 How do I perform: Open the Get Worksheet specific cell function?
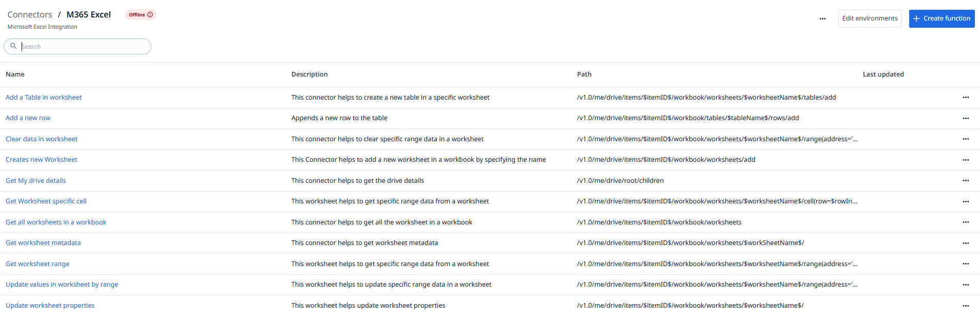[46, 201]
